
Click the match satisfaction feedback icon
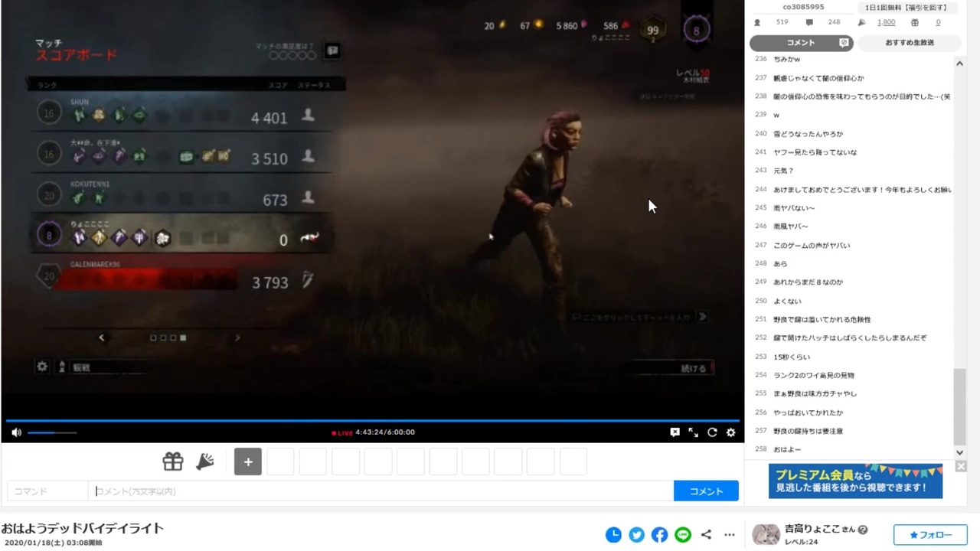pos(332,51)
